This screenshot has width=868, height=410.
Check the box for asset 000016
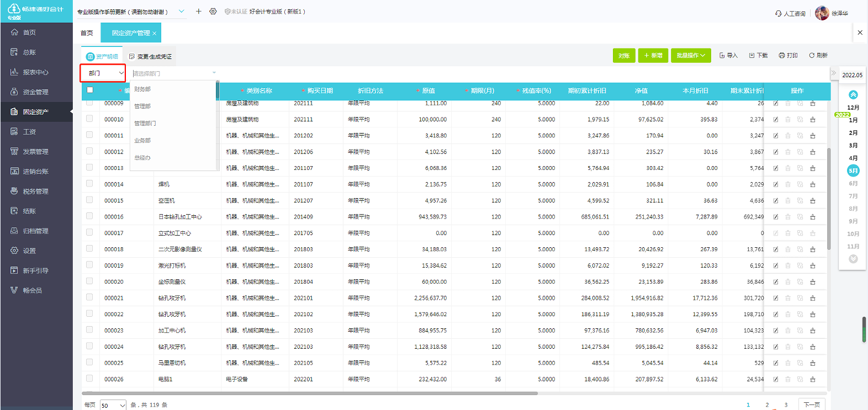(89, 216)
